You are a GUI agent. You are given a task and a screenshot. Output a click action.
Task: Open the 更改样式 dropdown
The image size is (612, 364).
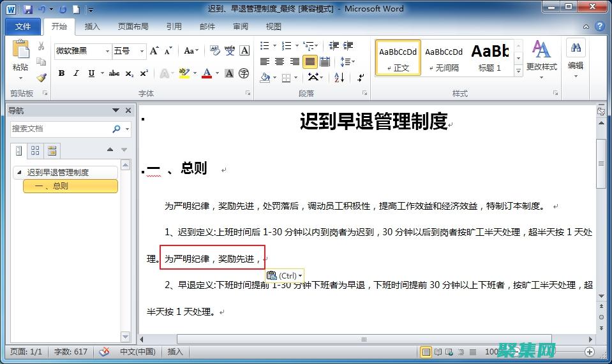click(x=542, y=61)
